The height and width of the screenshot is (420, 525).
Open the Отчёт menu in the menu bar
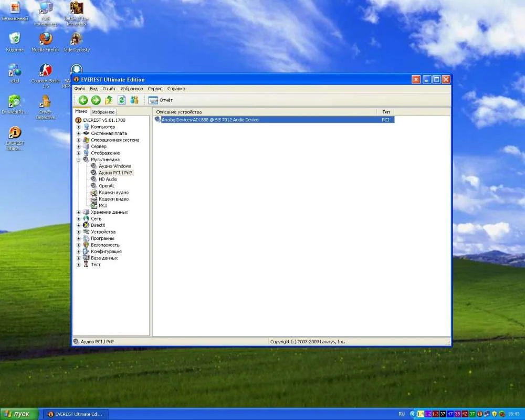(x=109, y=89)
